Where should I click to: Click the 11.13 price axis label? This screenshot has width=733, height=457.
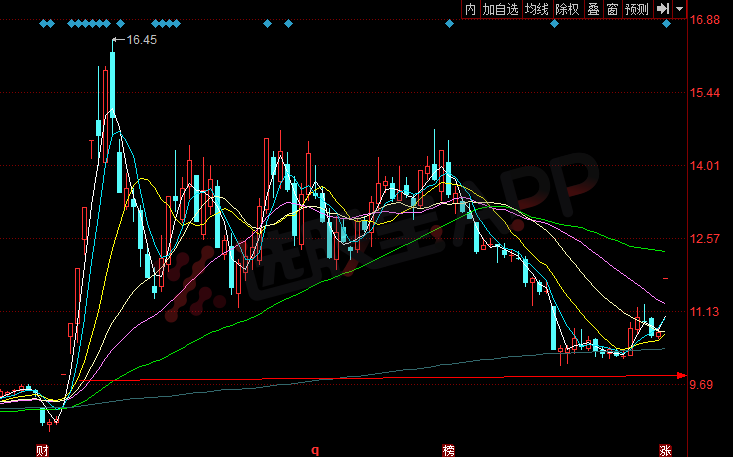click(705, 312)
